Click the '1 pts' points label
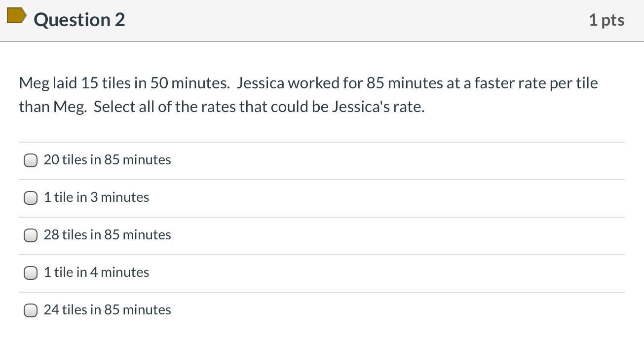Image resolution: width=644 pixels, height=344 pixels. (x=606, y=20)
